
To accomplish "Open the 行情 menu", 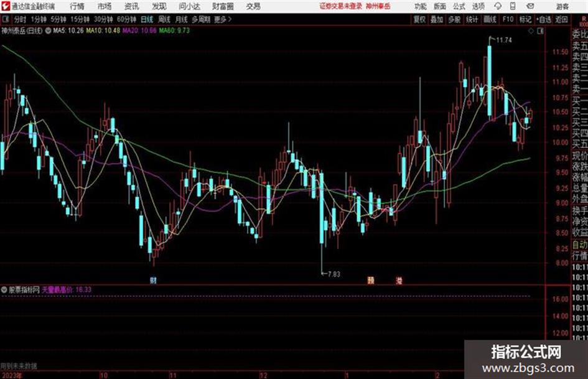I will pos(77,6).
